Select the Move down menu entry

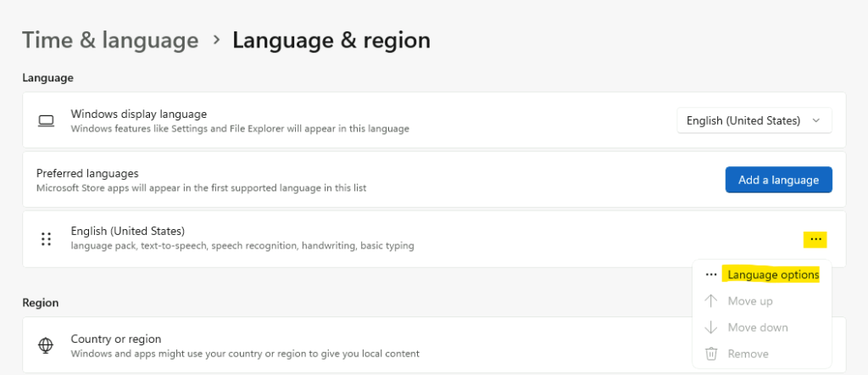point(758,327)
